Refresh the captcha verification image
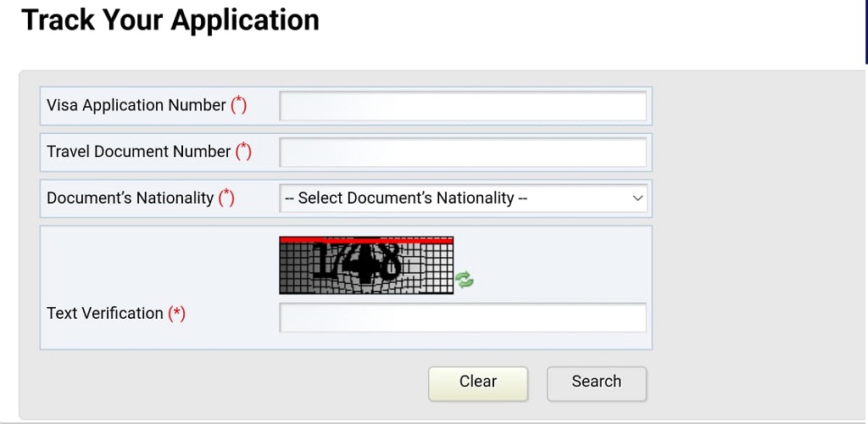868x424 pixels. pyautogui.click(x=465, y=280)
